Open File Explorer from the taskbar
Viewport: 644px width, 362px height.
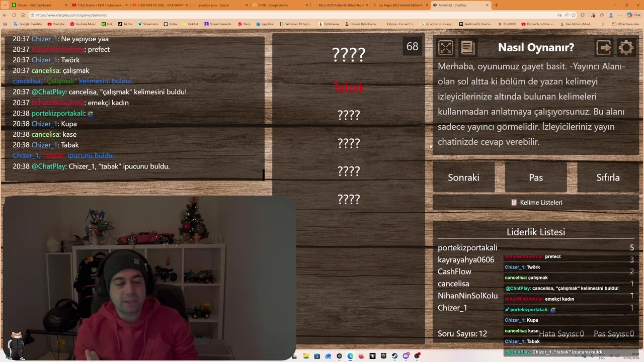[x=306, y=356]
